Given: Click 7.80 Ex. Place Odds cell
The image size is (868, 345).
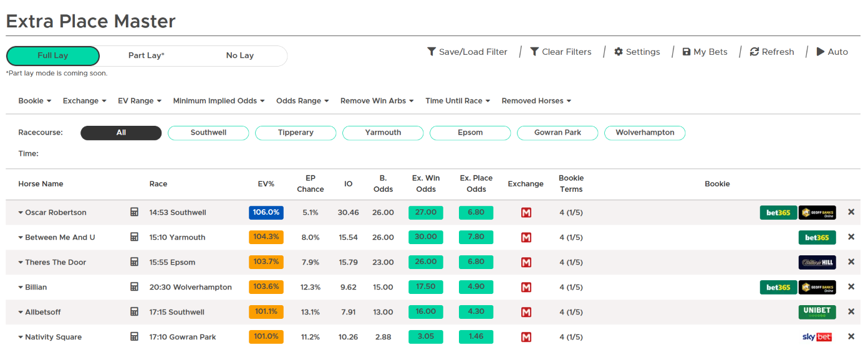Looking at the screenshot, I should [x=476, y=237].
